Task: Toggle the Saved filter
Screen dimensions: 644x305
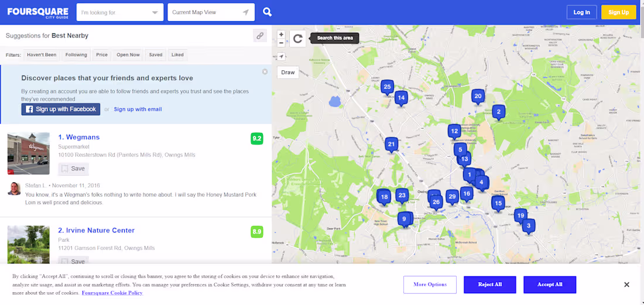Action: pyautogui.click(x=156, y=55)
